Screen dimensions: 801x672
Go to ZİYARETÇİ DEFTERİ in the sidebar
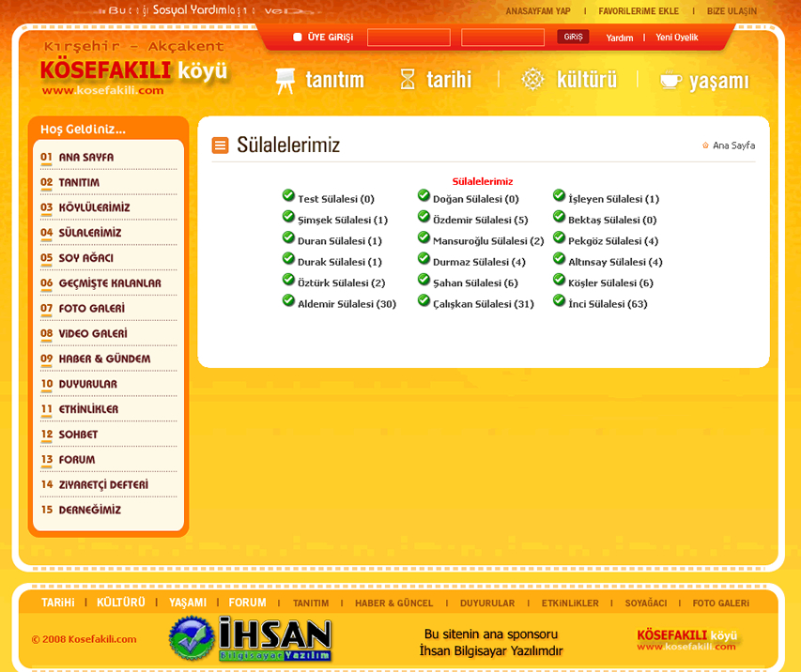coord(103,485)
